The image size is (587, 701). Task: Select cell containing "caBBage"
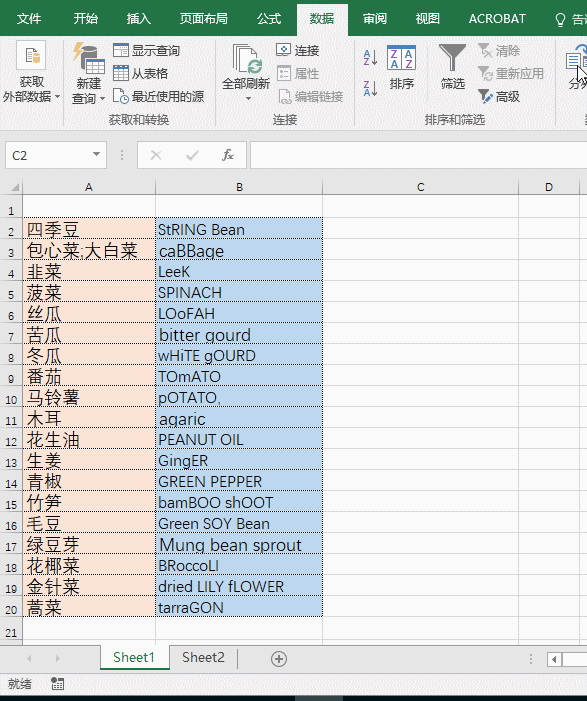click(239, 250)
